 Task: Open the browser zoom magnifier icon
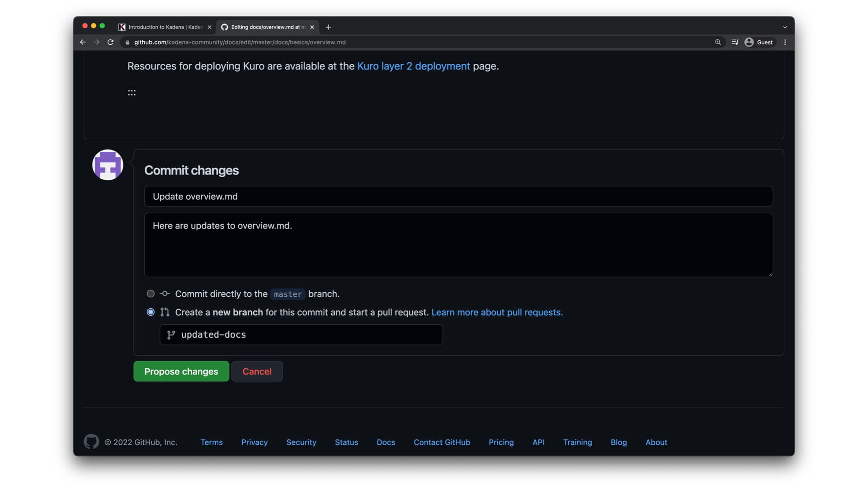point(718,42)
